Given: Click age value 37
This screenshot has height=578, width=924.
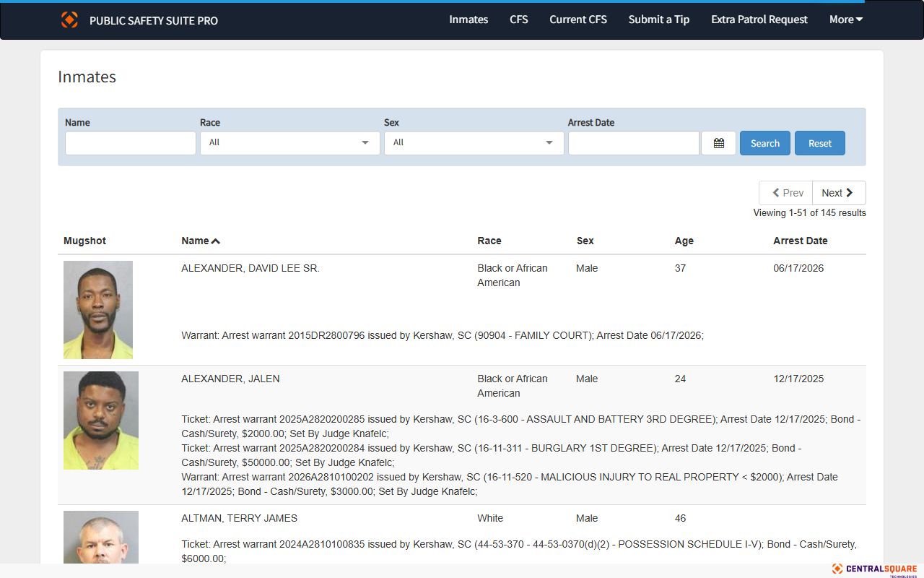Looking at the screenshot, I should coord(680,268).
